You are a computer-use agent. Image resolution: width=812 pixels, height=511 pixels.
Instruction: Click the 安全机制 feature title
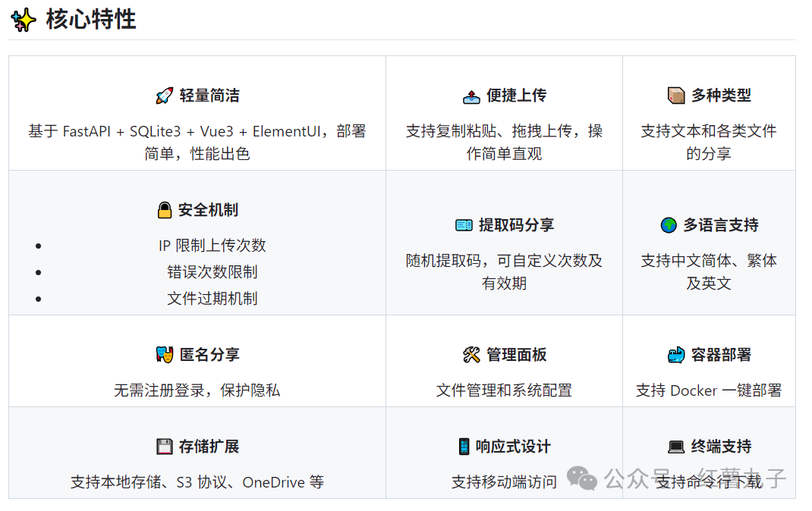pos(208,210)
